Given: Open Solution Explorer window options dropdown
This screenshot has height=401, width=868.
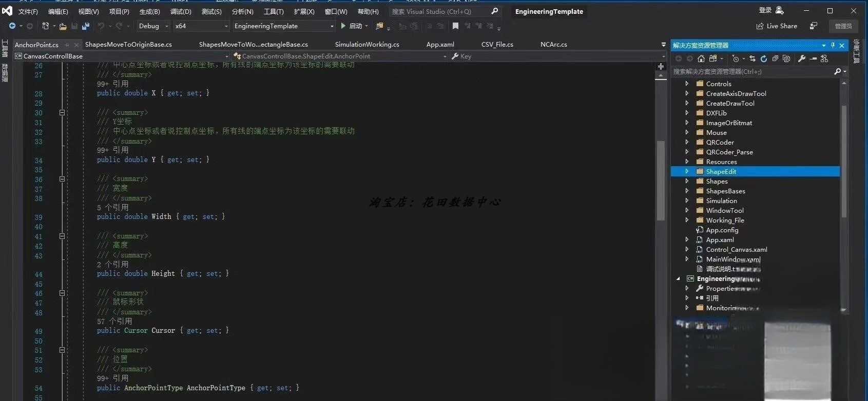Looking at the screenshot, I should click(824, 45).
